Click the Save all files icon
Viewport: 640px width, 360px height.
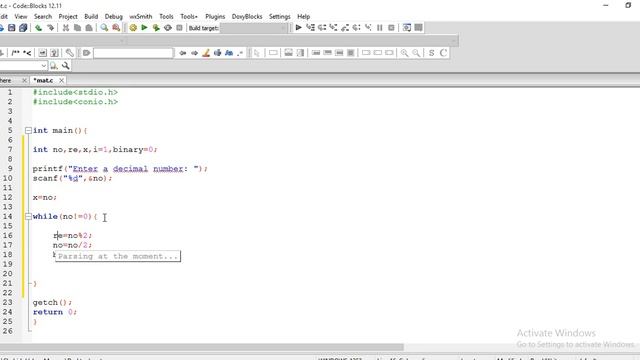coord(23,28)
